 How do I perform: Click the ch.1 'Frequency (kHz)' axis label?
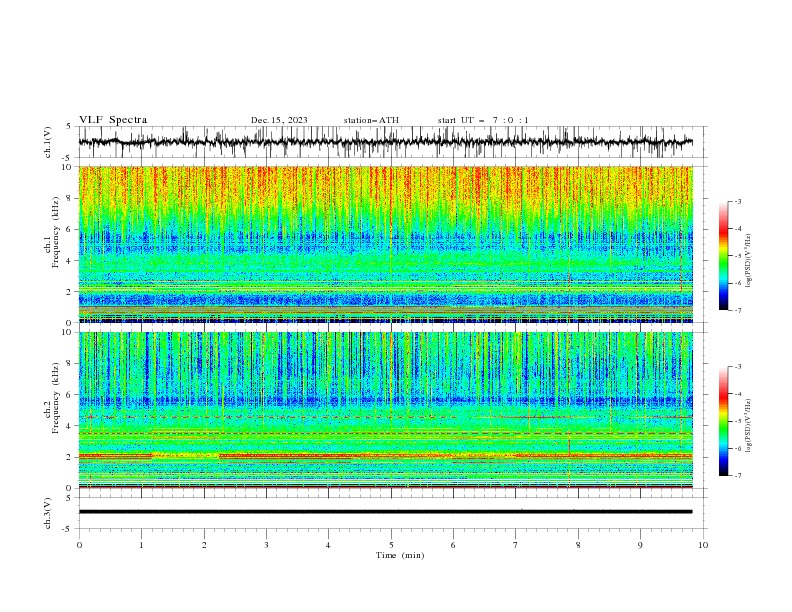pyautogui.click(x=55, y=233)
